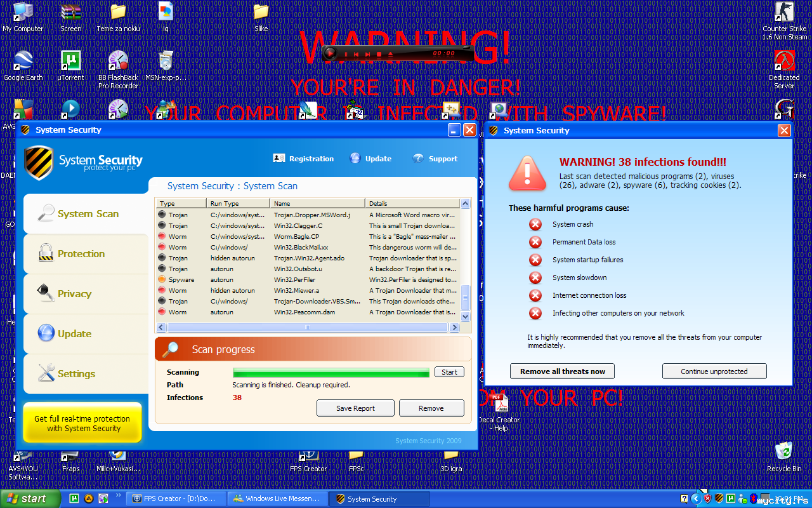Open the Screen WinRAR archive icon

coord(70,17)
